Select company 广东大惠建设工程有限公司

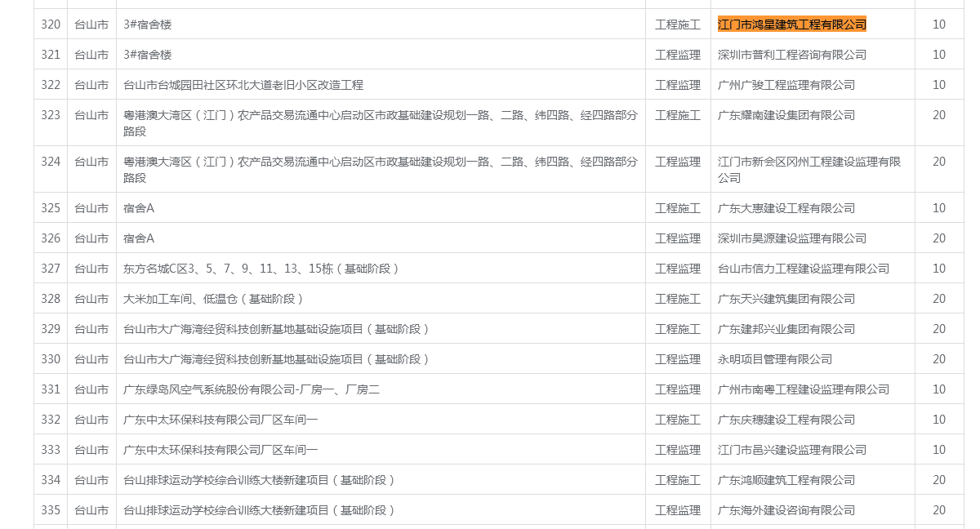(x=786, y=208)
